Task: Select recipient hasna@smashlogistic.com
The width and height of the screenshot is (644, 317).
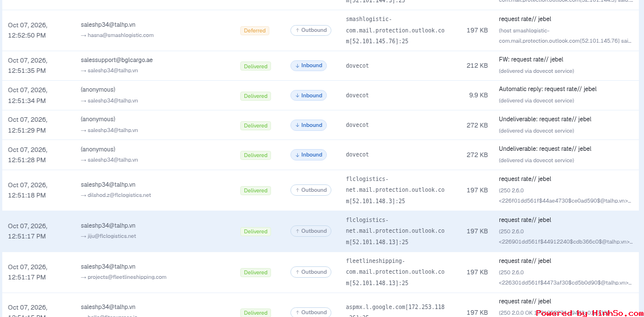Action: click(120, 35)
